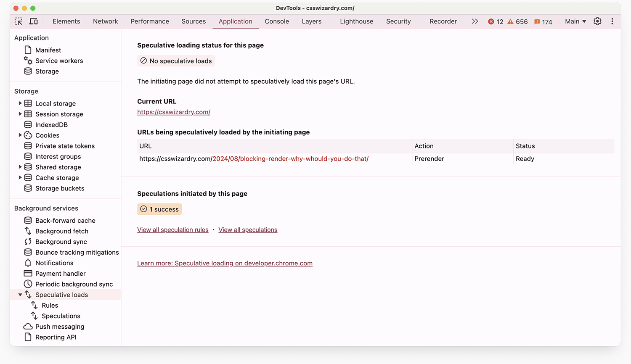Viewport: 631px width, 364px height.
Task: Open the Main context dropdown
Action: coord(575,21)
